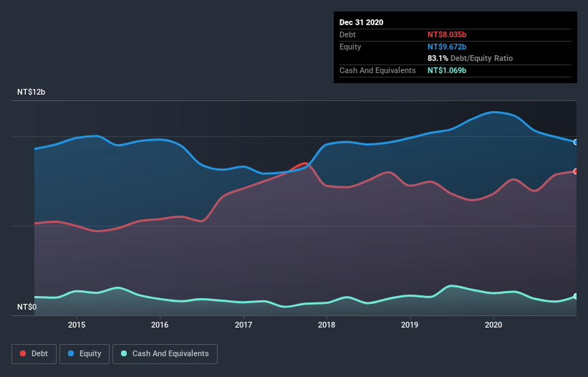This screenshot has height=377, width=588.
Task: Toggle the Debt series legend button
Action: [34, 354]
